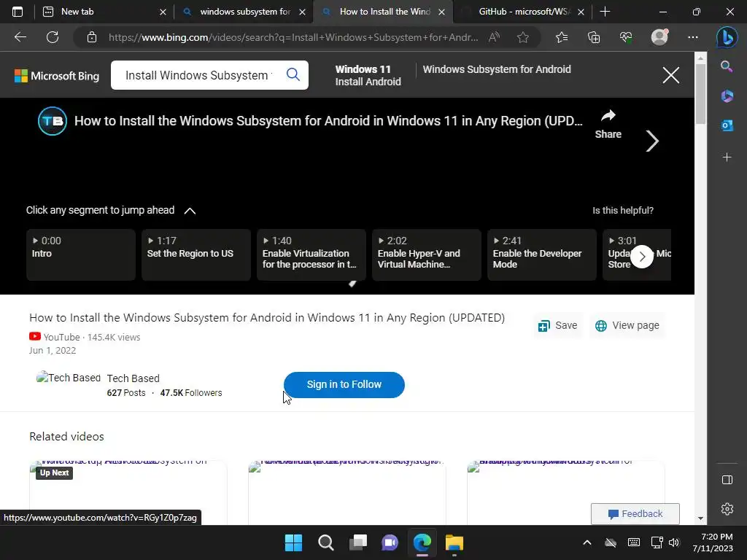747x560 pixels.
Task: Select Windows Subsystem for Android filter
Action: coord(496,69)
